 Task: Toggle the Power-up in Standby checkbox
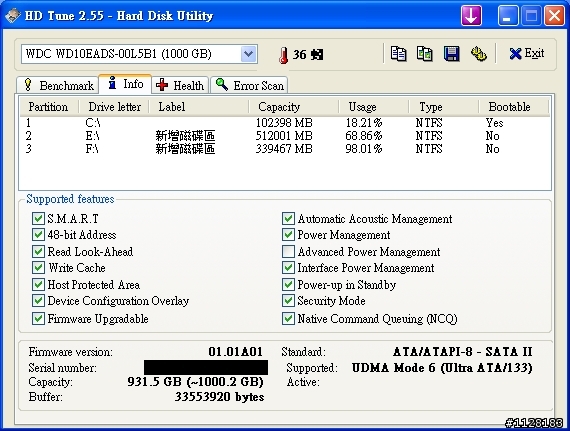point(288,284)
